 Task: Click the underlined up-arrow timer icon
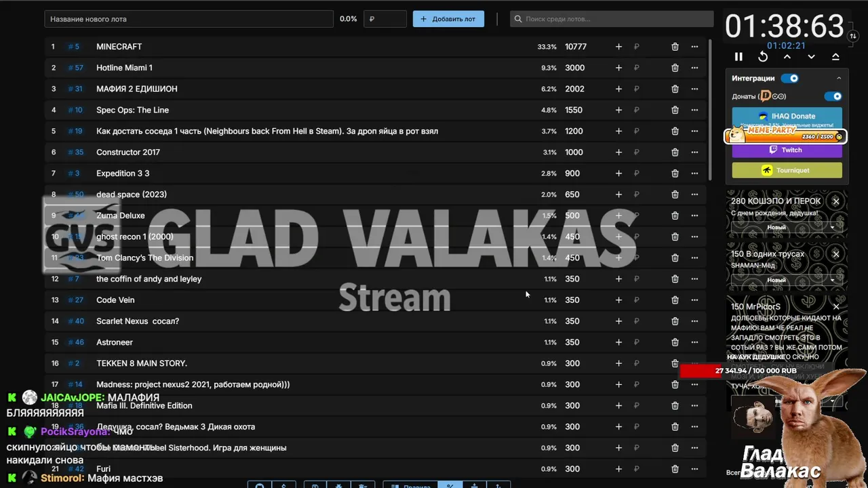click(835, 57)
